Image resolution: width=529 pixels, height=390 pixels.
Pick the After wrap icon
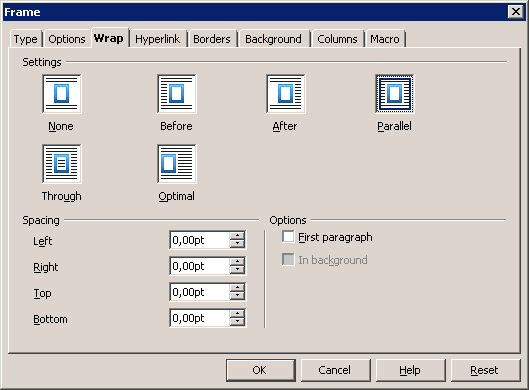[x=286, y=94]
